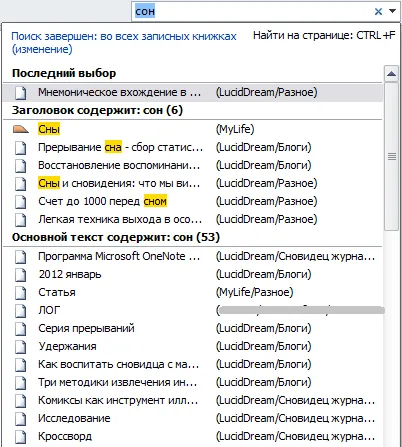Open 'Мнемоническое вхождение в …' recent result
The width and height of the screenshot is (402, 447).
tap(193, 92)
